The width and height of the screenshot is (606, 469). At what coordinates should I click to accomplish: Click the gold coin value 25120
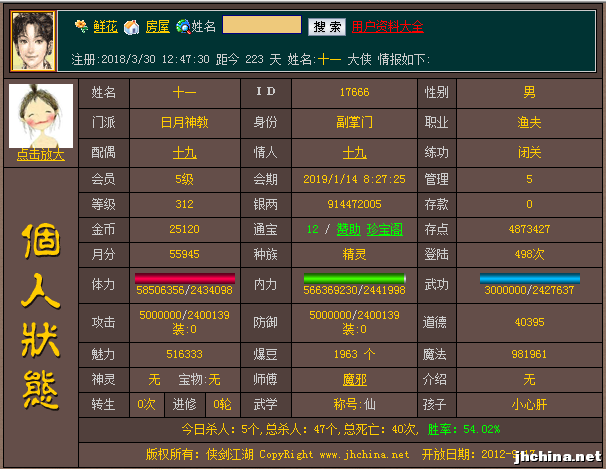(x=184, y=229)
